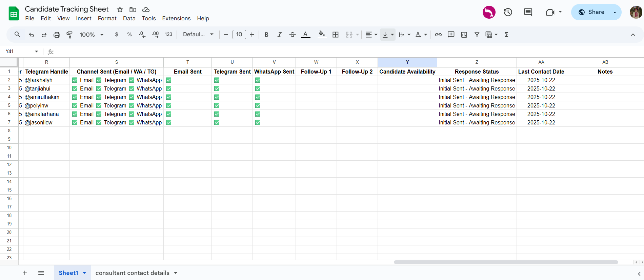644x280 pixels.
Task: Open the Extensions menu
Action: point(176,18)
